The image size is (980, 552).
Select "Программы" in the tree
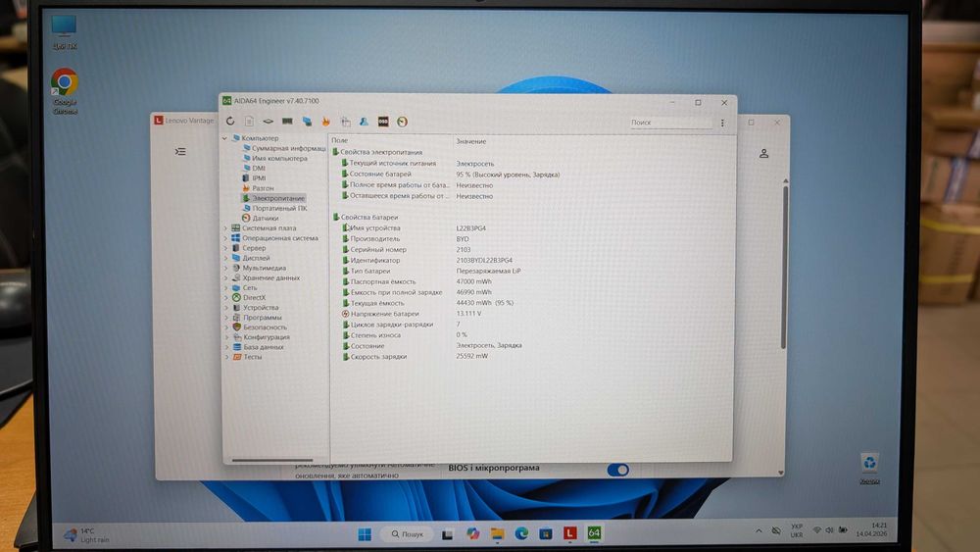click(257, 318)
